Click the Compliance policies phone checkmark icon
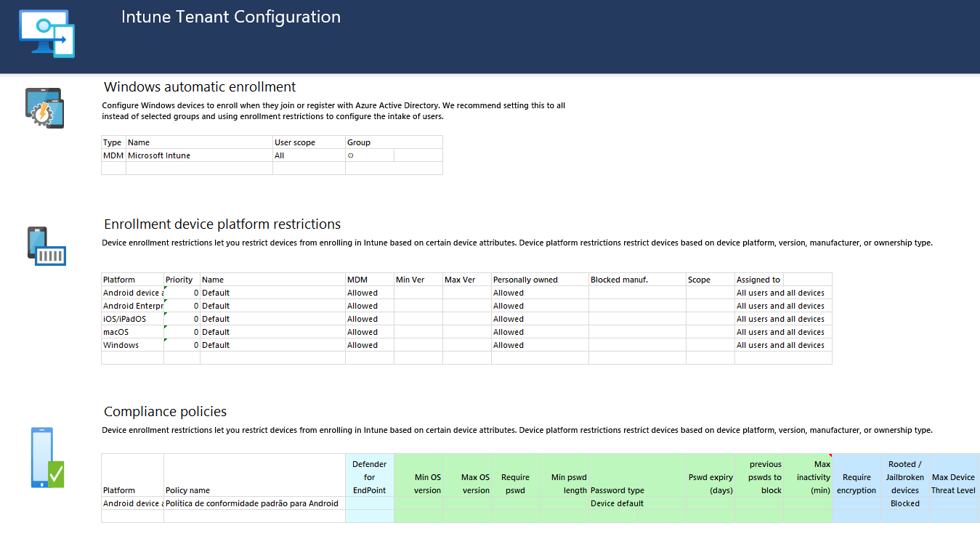The height and width of the screenshot is (536, 980). click(x=48, y=458)
